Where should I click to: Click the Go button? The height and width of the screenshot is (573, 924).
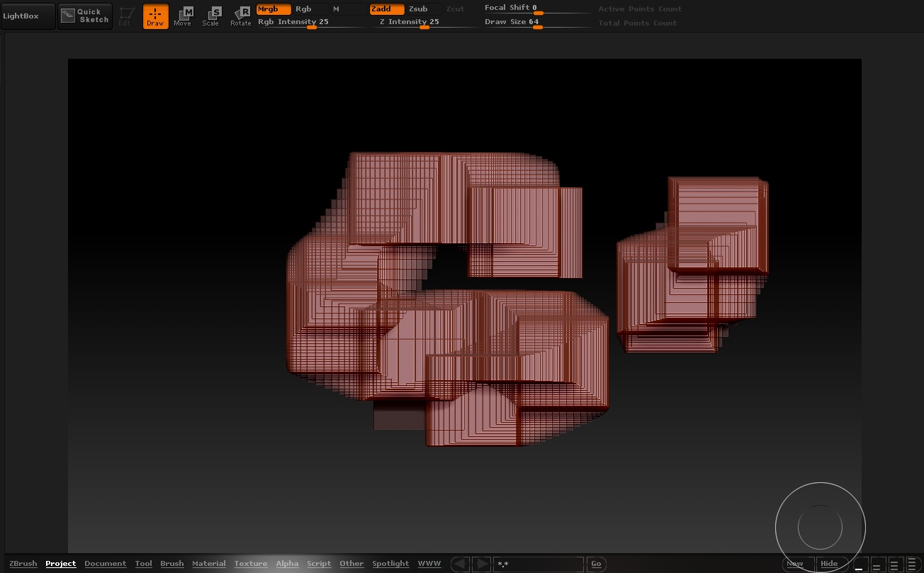pyautogui.click(x=596, y=564)
